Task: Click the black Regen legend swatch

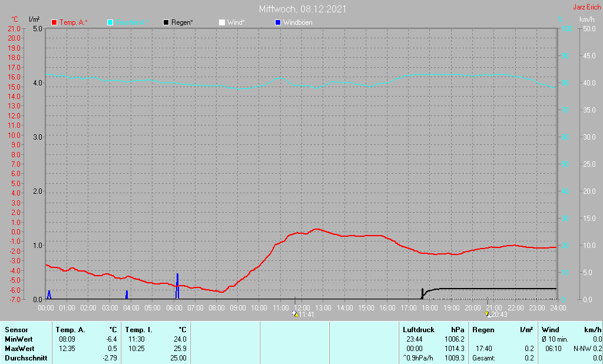Action: tap(166, 23)
